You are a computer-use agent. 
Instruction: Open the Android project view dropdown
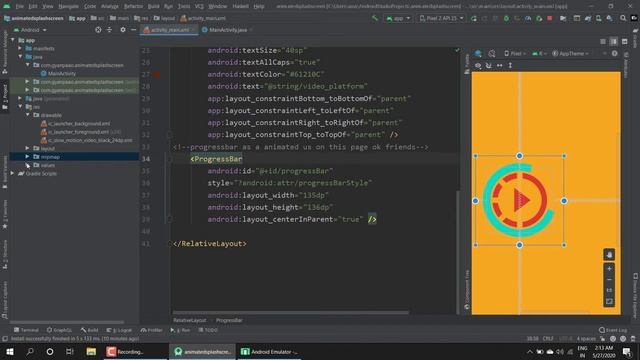pyautogui.click(x=30, y=30)
